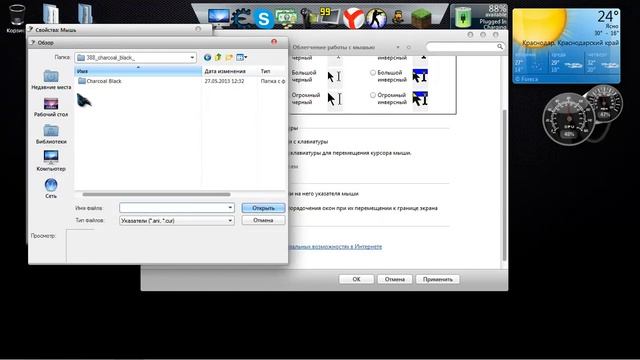
Task: Click the vertical scrollbar in Ease of Access
Action: pyautogui.click(x=504, y=185)
